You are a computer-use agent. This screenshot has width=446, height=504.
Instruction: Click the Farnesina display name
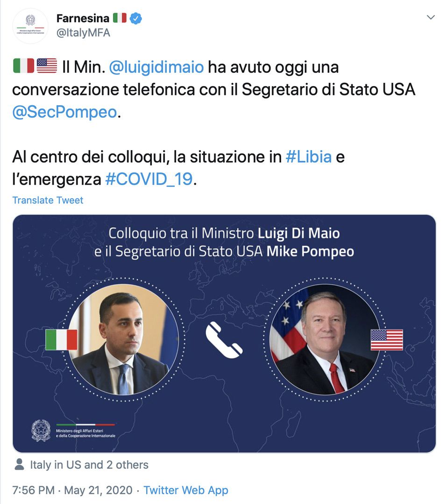tap(83, 18)
